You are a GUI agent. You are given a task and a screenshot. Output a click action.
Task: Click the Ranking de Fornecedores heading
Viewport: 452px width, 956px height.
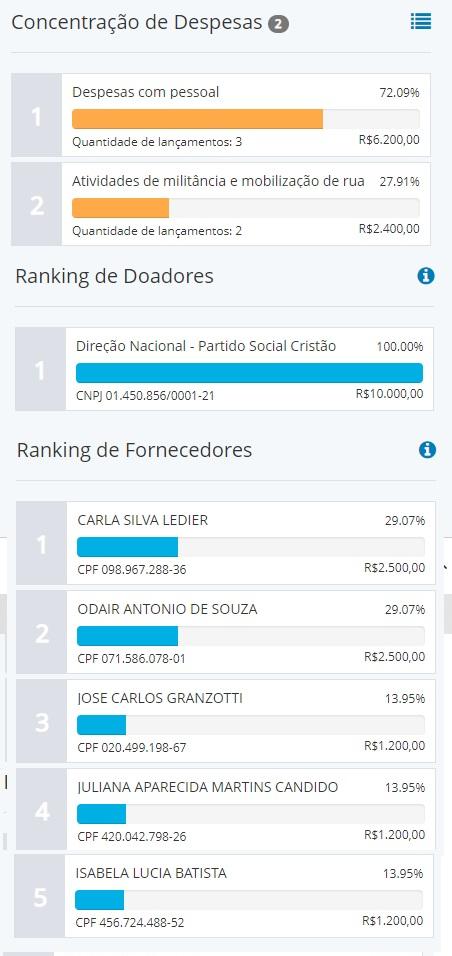134,450
